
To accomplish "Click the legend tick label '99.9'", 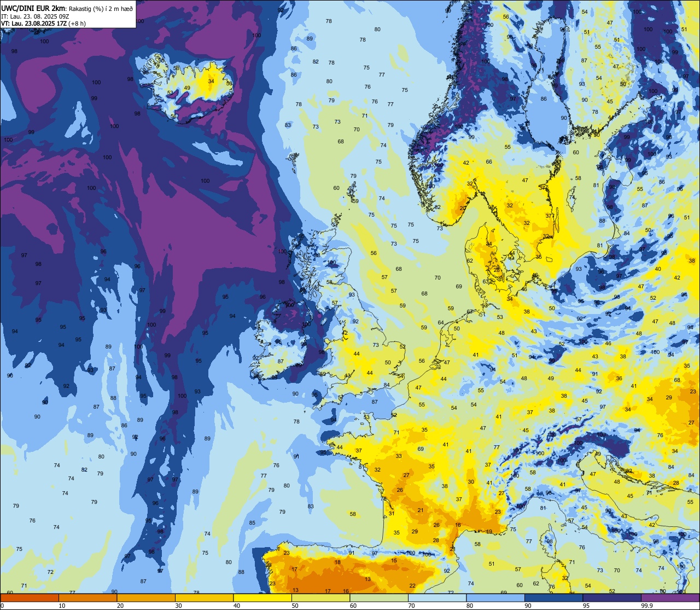I will coord(647,606).
